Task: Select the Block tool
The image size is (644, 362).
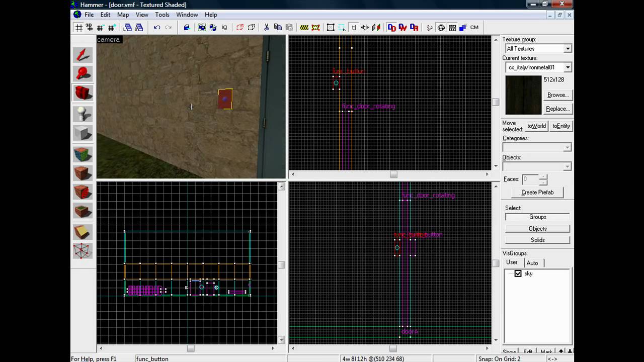Action: [83, 133]
